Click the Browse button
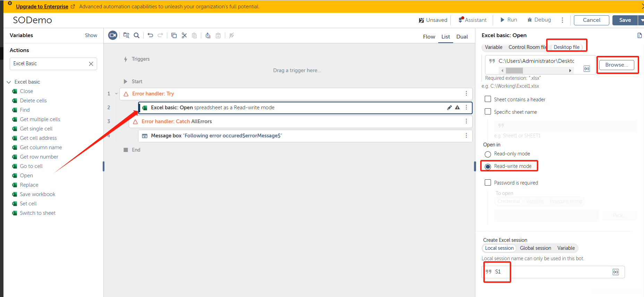Image resolution: width=644 pixels, height=297 pixels. click(x=616, y=65)
